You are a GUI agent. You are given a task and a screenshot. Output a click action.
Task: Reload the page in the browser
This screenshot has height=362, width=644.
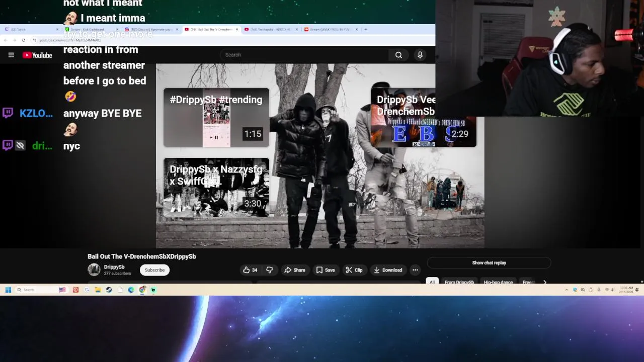point(23,40)
